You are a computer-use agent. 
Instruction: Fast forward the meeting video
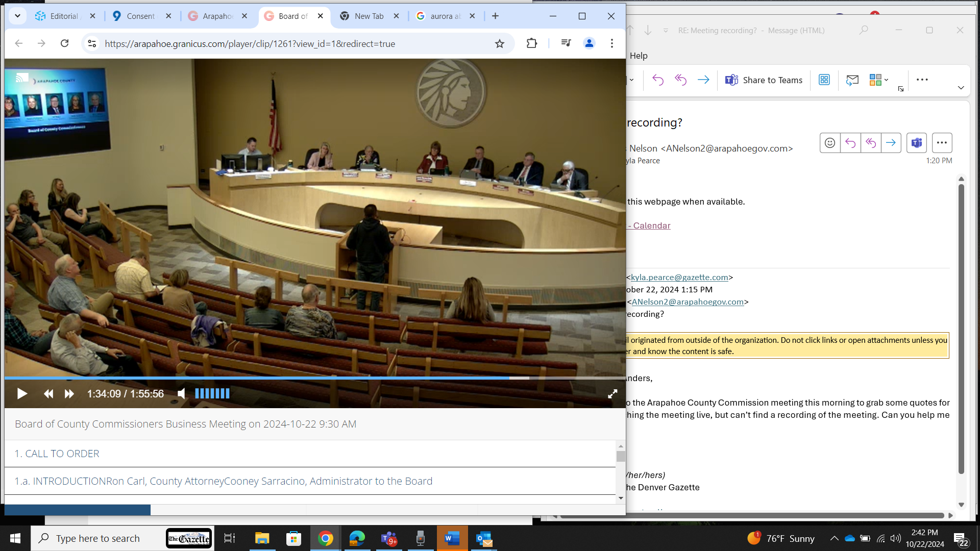69,394
